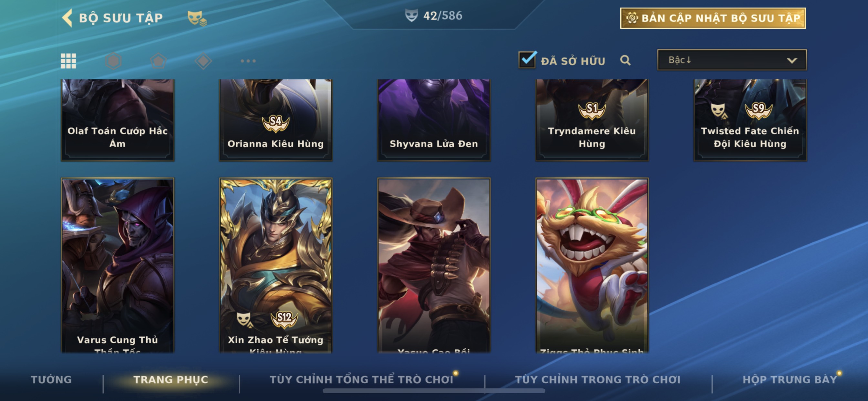The width and height of the screenshot is (868, 401).
Task: Open Tùy Chỉnh Tổng Thể Trò Chơi tab
Action: click(361, 380)
